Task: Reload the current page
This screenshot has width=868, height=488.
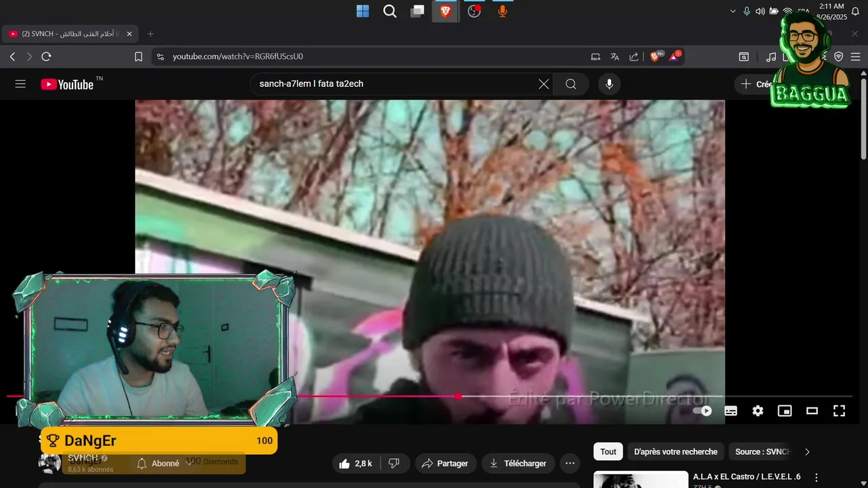Action: click(x=46, y=57)
